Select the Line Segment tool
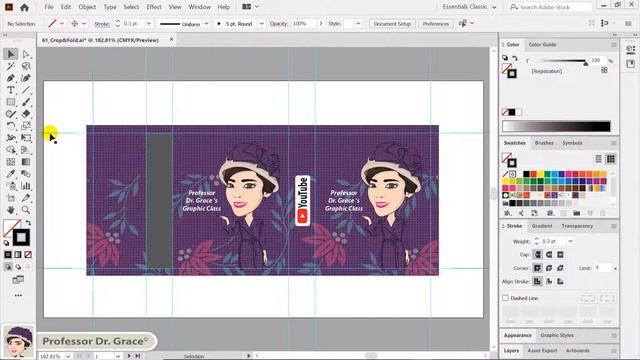The image size is (640, 360). [x=26, y=90]
